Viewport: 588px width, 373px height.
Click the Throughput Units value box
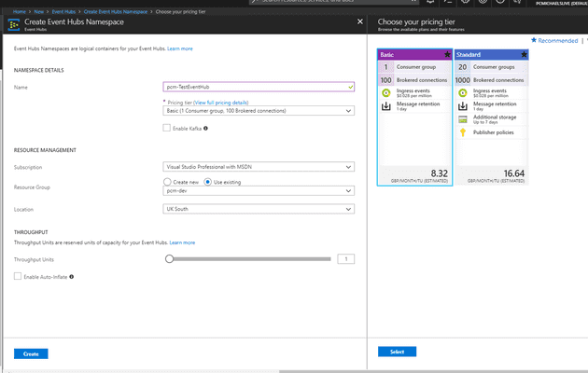[x=345, y=259]
